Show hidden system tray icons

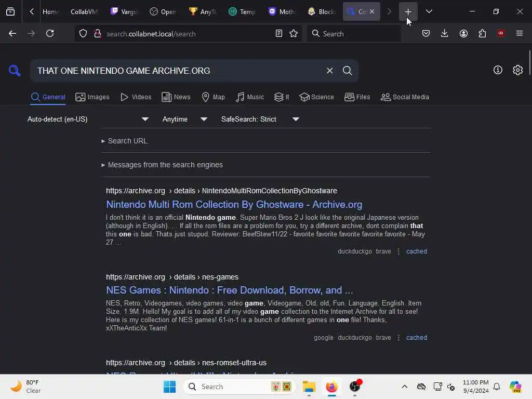[404, 387]
